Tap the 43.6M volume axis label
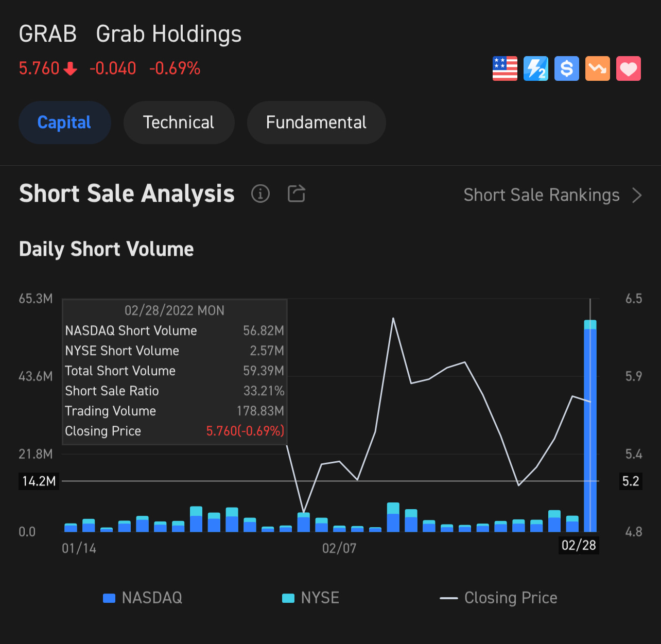The height and width of the screenshot is (644, 661). point(36,376)
